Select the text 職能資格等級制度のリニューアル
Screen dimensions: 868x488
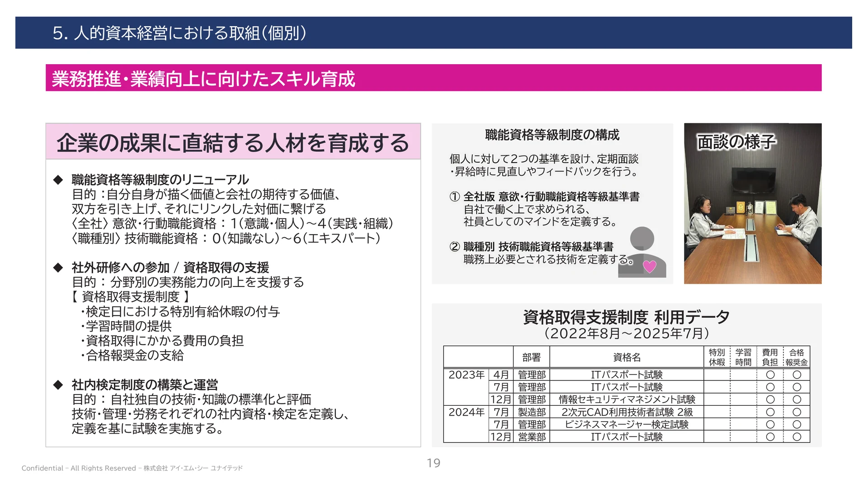click(x=160, y=180)
